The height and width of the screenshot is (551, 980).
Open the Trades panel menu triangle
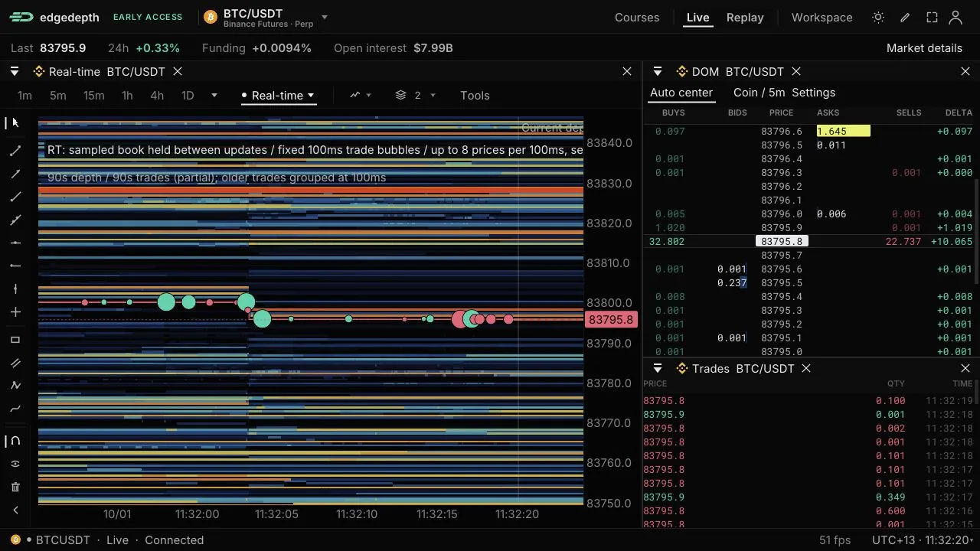pyautogui.click(x=658, y=368)
